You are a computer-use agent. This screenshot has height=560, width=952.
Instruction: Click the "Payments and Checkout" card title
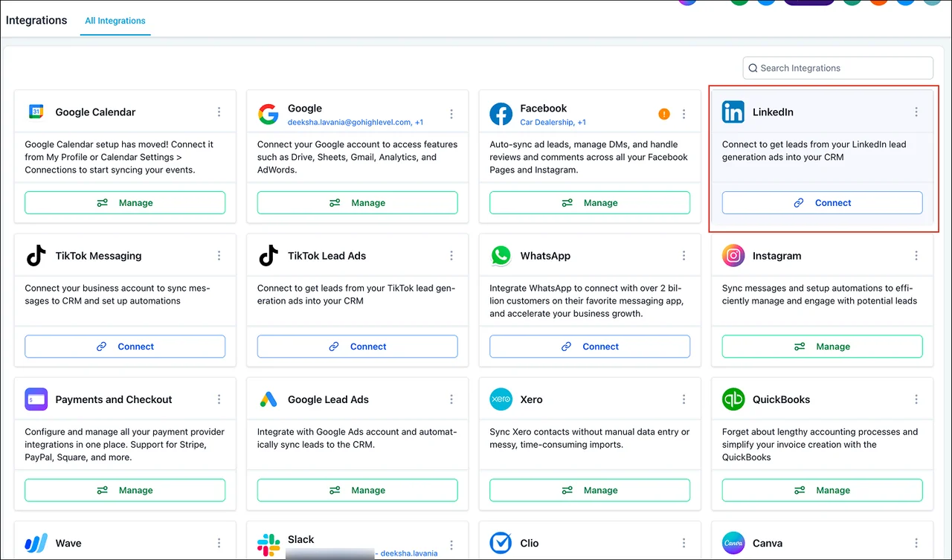pyautogui.click(x=114, y=399)
